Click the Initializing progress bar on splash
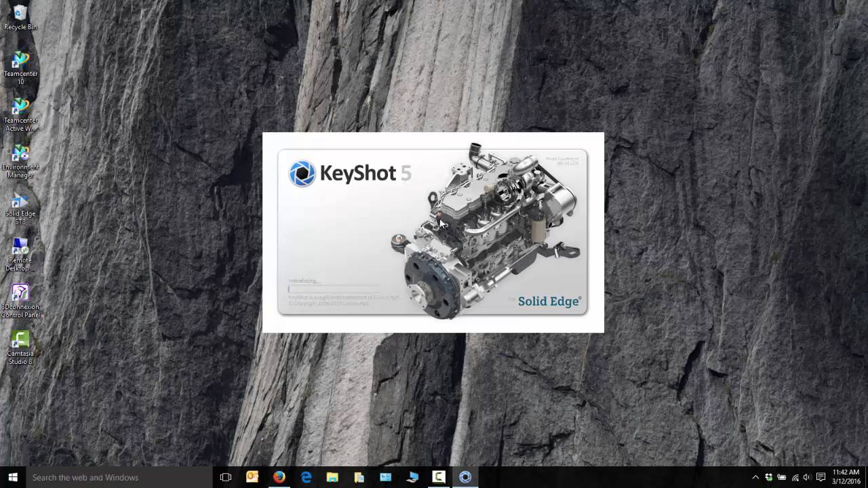The height and width of the screenshot is (488, 868). pyautogui.click(x=334, y=289)
